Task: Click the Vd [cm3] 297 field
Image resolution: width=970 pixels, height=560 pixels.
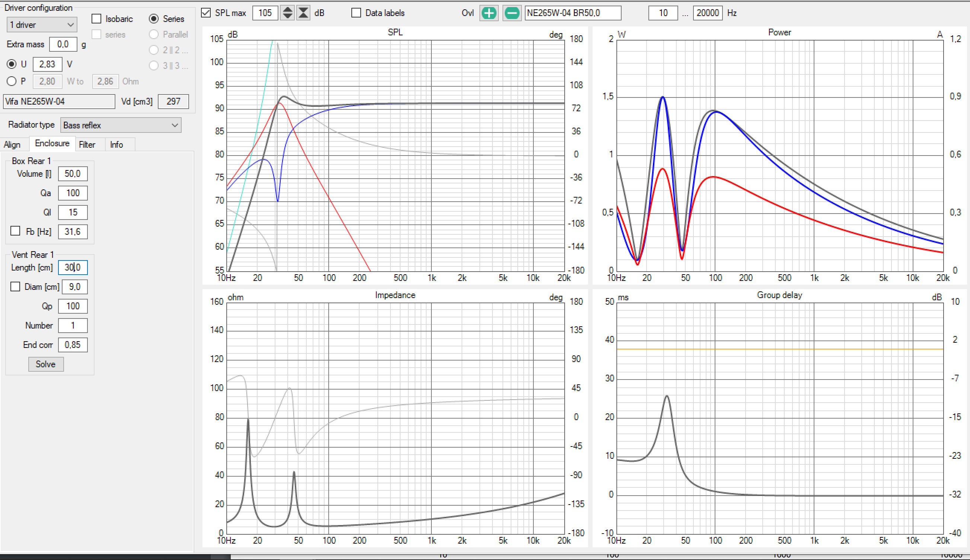Action: 173,102
